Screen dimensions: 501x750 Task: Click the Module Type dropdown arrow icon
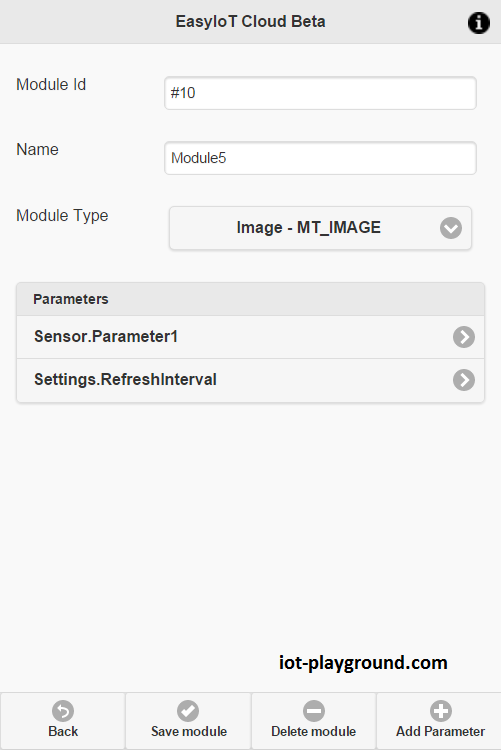tap(451, 228)
